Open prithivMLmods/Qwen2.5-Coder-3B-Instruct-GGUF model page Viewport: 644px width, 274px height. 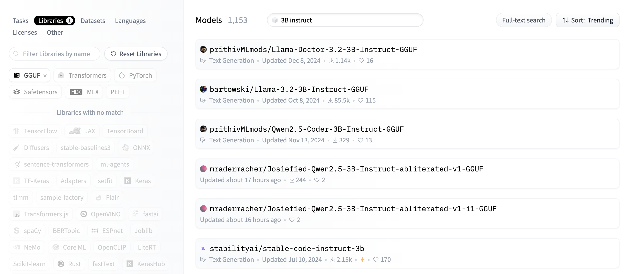point(307,129)
